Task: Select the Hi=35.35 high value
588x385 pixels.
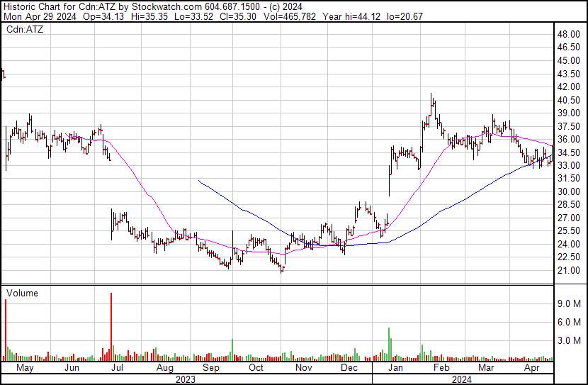Action: (149, 16)
